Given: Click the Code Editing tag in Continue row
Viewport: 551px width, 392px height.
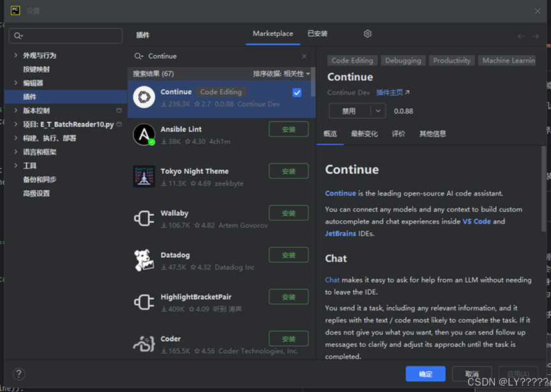Looking at the screenshot, I should tap(221, 92).
